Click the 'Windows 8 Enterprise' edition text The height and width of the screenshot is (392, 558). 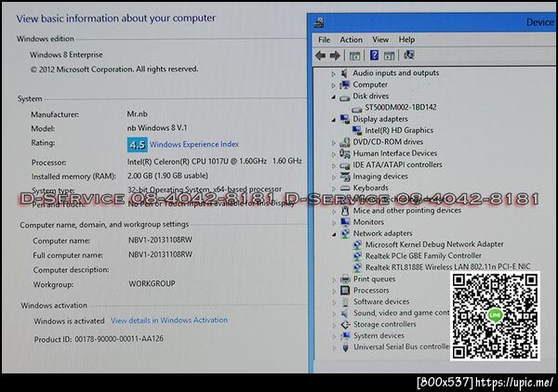coord(66,55)
